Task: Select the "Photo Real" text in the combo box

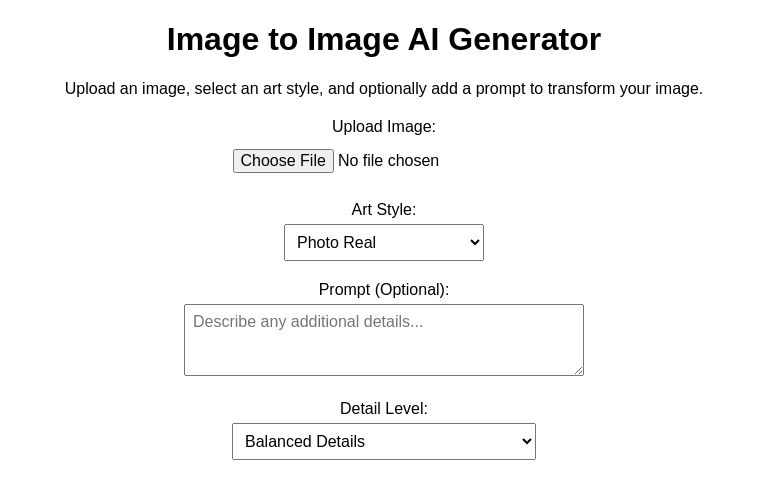Action: 336,243
